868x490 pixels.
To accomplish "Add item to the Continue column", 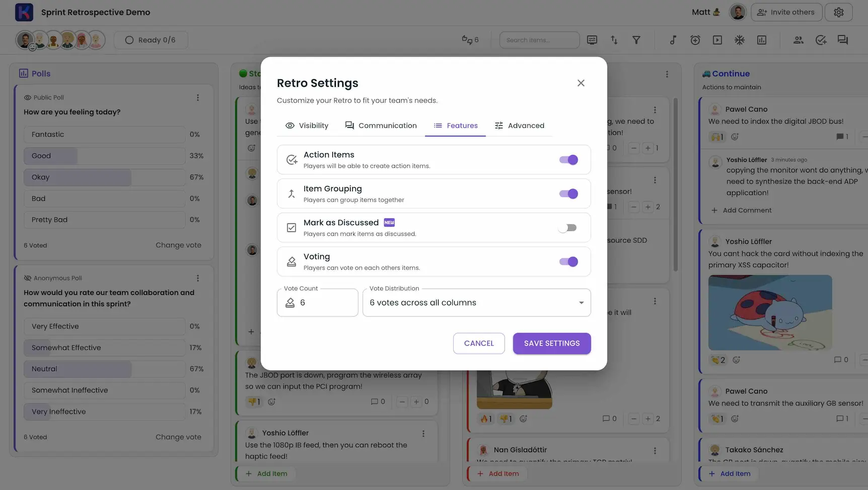I will (730, 473).
